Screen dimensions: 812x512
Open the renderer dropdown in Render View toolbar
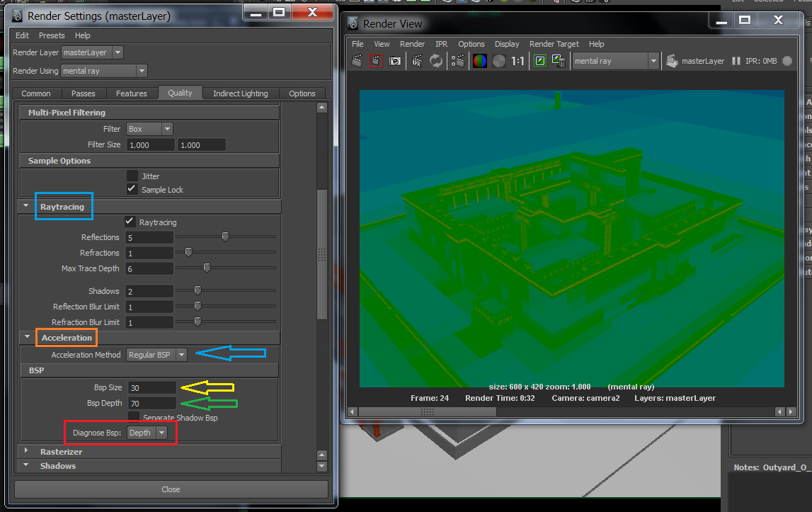(616, 61)
